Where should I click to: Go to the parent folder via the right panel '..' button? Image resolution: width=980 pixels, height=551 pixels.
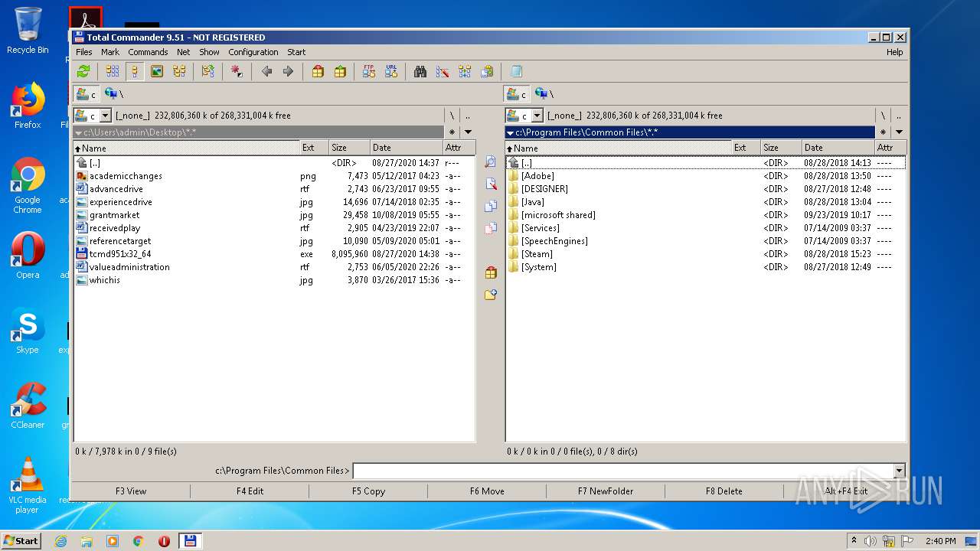tap(899, 116)
